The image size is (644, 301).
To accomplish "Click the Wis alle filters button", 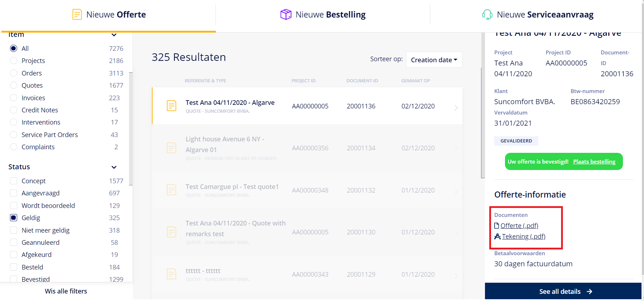I will (66, 291).
